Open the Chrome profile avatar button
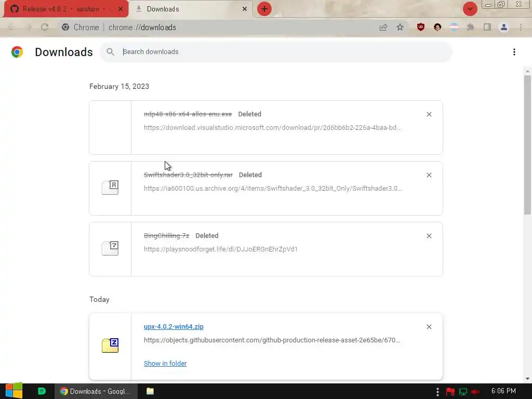 pyautogui.click(x=504, y=27)
